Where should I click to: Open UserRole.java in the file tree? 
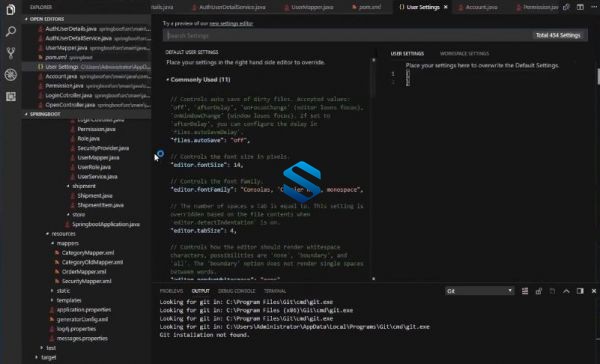click(x=94, y=167)
